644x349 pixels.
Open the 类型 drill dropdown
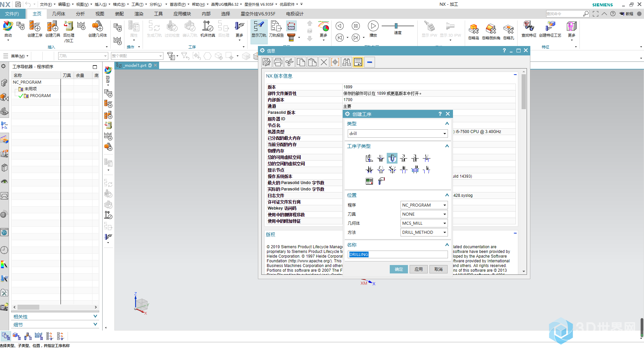pos(398,133)
